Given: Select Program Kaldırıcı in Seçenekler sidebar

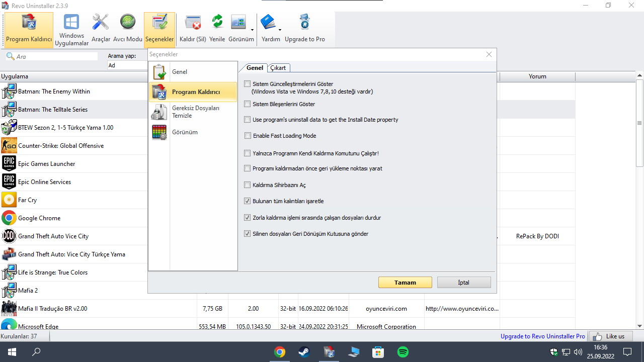Looking at the screenshot, I should coord(193,92).
